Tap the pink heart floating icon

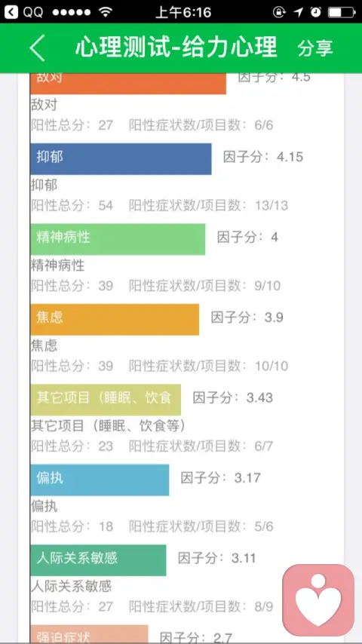318,600
